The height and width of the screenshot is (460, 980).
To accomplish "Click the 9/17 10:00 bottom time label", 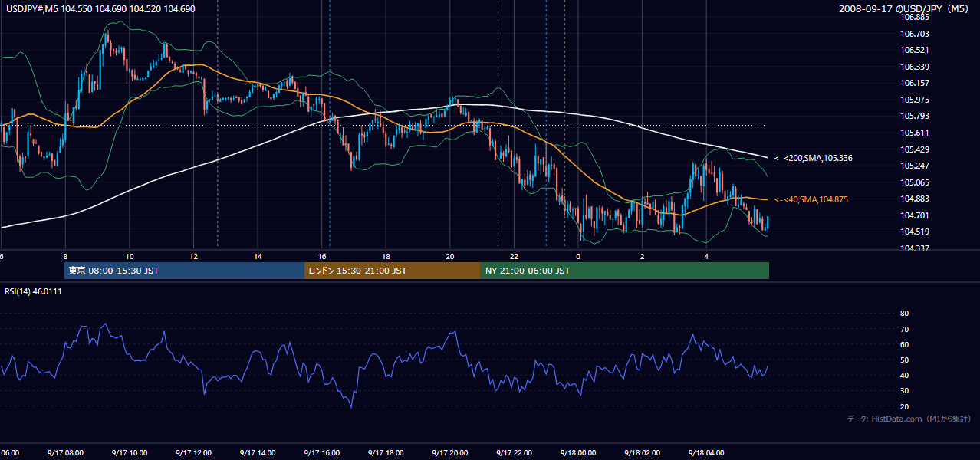I will (x=129, y=453).
